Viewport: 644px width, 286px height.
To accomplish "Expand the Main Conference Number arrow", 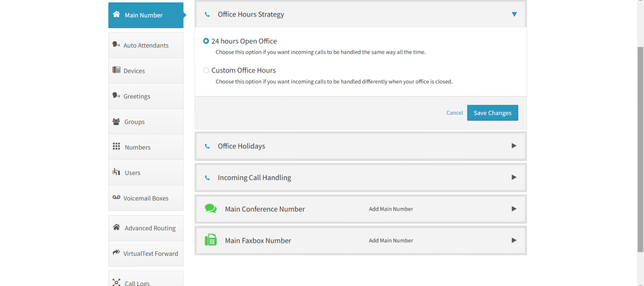I will pyautogui.click(x=514, y=209).
